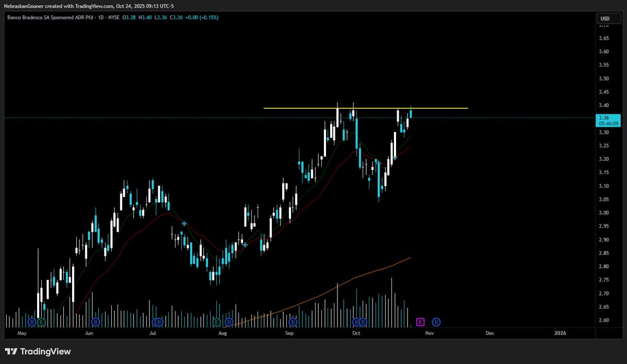
Task: Open the dividend marker below July
Action: pyautogui.click(x=159, y=322)
